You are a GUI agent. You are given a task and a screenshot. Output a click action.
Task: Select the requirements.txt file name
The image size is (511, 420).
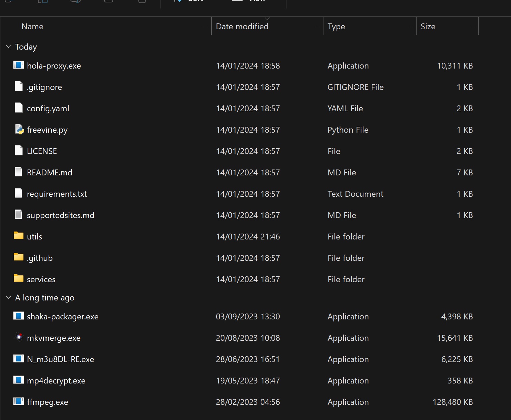tap(57, 194)
